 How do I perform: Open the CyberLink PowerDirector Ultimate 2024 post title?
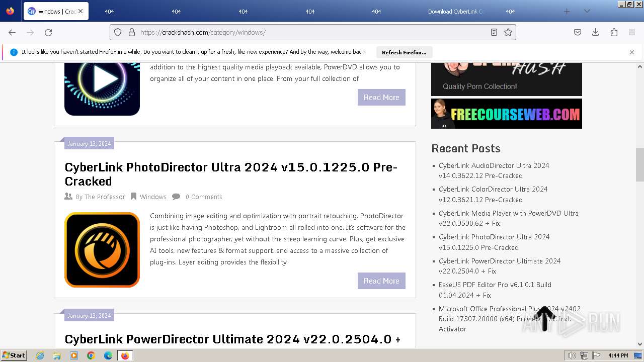pyautogui.click(x=232, y=339)
